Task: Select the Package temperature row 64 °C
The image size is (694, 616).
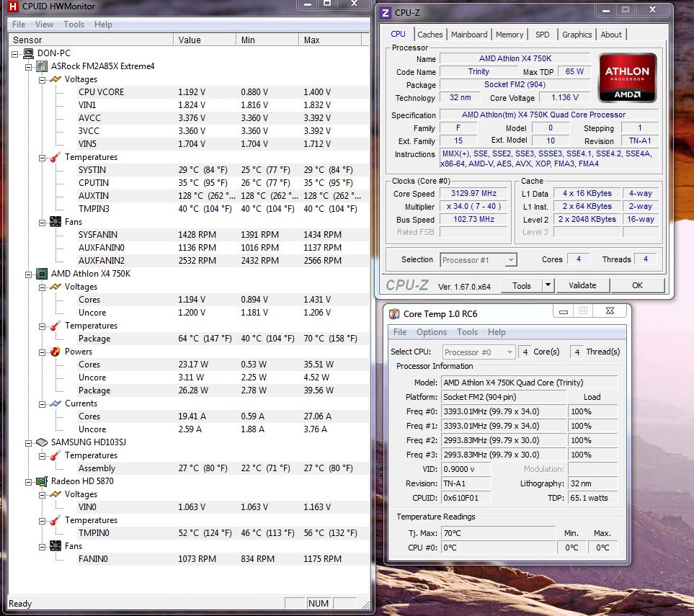Action: [x=223, y=339]
